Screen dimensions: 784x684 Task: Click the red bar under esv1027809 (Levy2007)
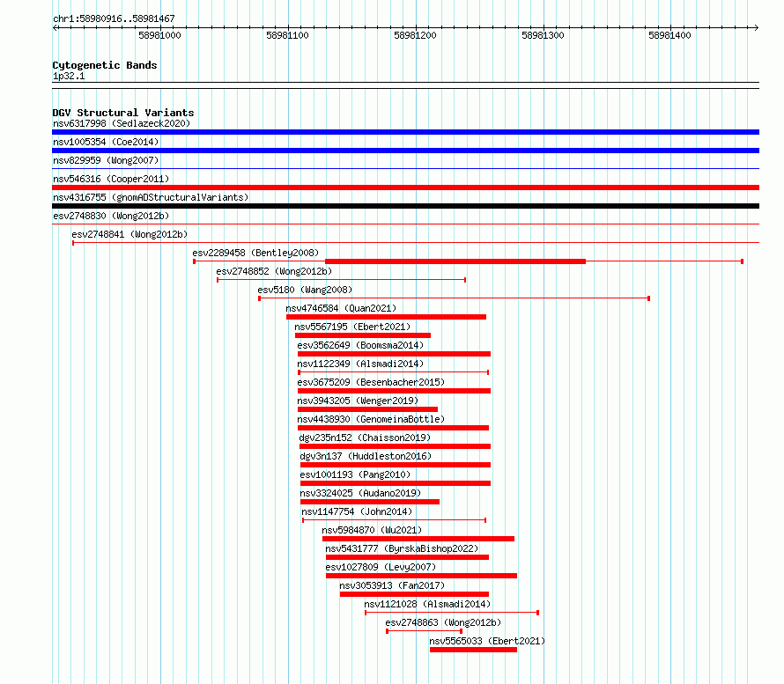421,576
